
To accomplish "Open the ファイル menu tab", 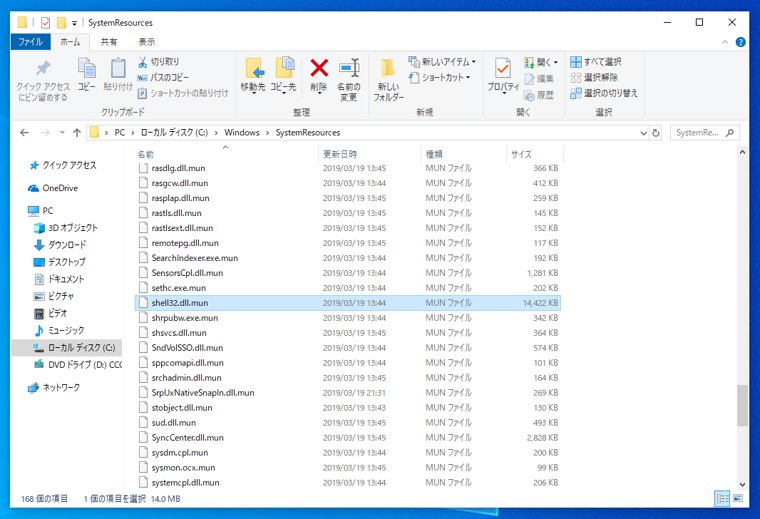I will [31, 42].
